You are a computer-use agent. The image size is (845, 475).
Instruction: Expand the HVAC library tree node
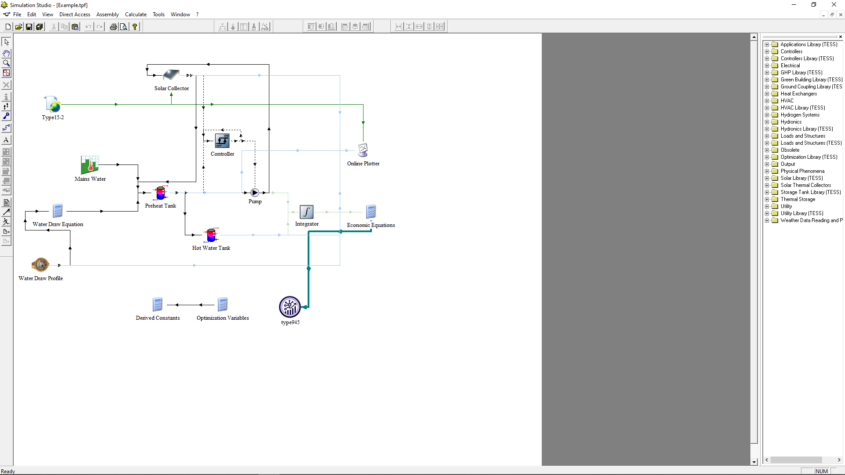(x=767, y=100)
